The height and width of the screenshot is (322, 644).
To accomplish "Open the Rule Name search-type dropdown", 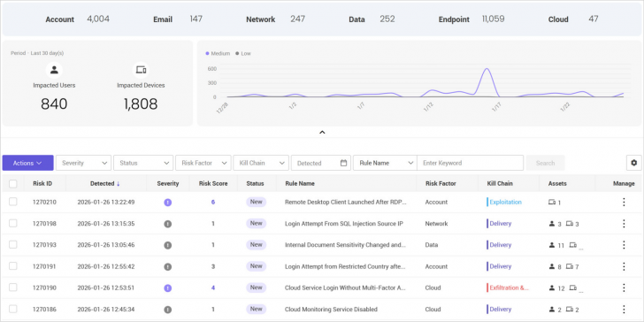I will pos(386,163).
